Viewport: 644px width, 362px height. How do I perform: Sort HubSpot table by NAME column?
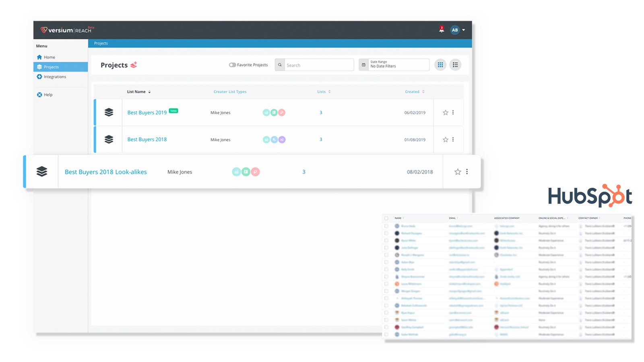click(x=399, y=218)
